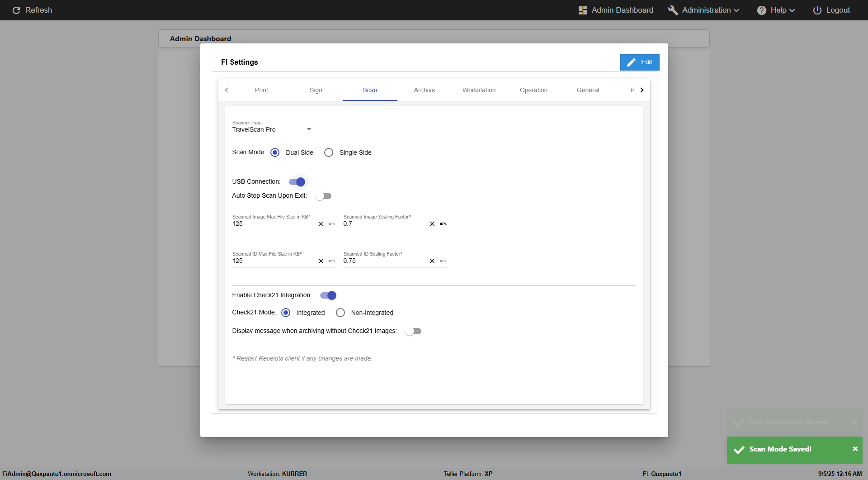Screen dimensions: 868x480
Task: Select the Single Side scan mode
Action: [x=329, y=152]
